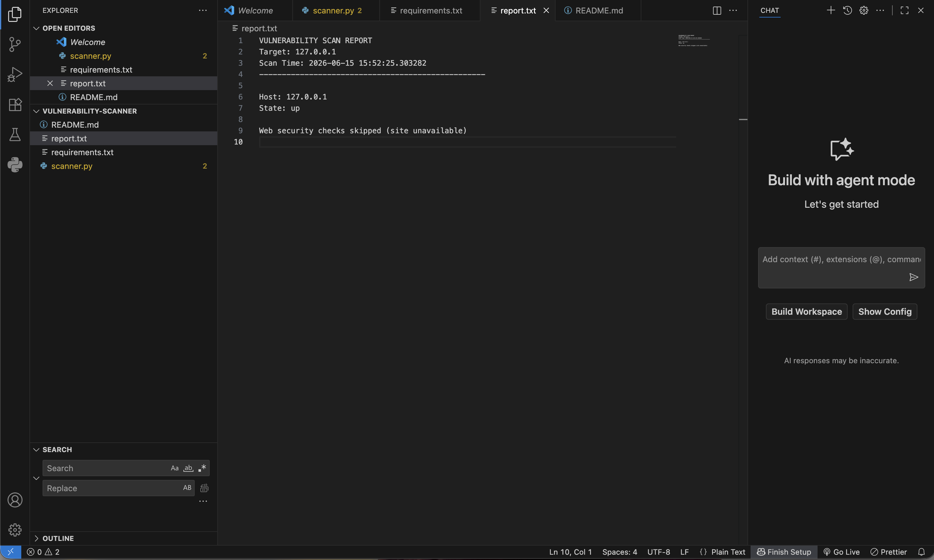
Task: Open the Run and Debug view
Action: tap(15, 74)
